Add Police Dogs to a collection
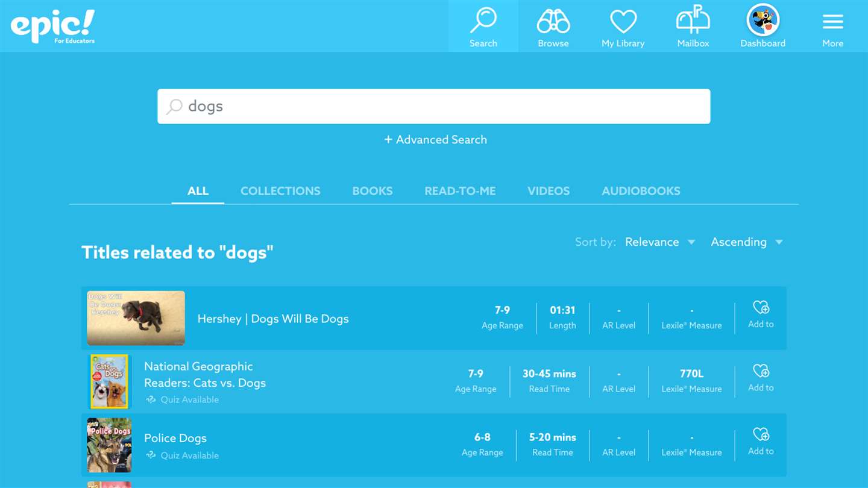The image size is (868, 488). pyautogui.click(x=761, y=442)
